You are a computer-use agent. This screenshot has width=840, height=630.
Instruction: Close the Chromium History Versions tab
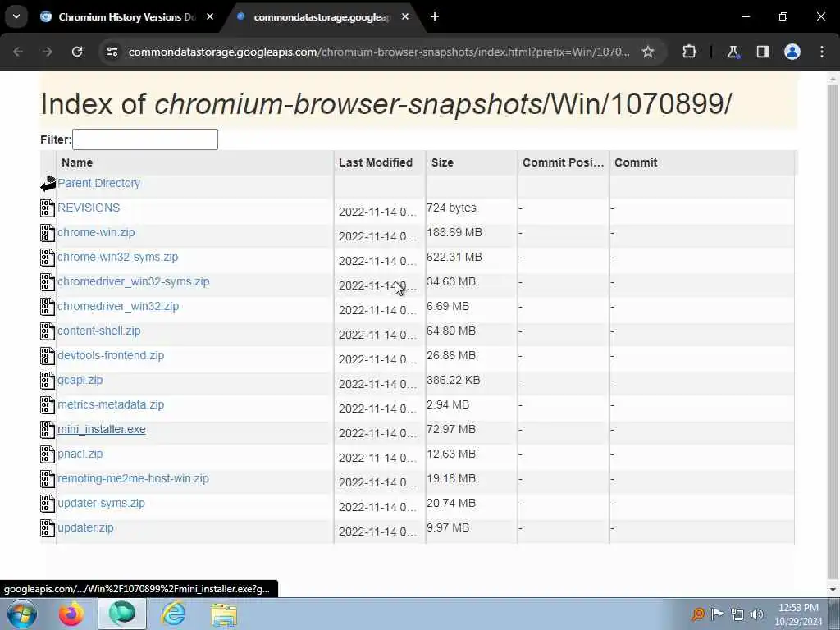coord(210,16)
